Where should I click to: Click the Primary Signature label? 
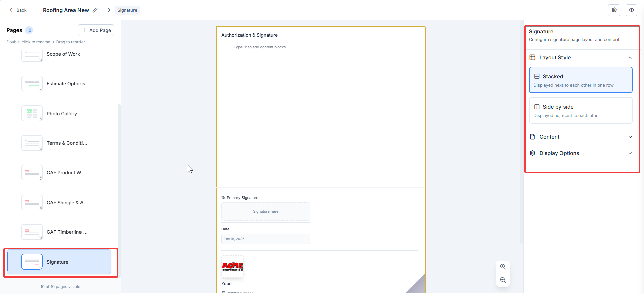point(243,198)
